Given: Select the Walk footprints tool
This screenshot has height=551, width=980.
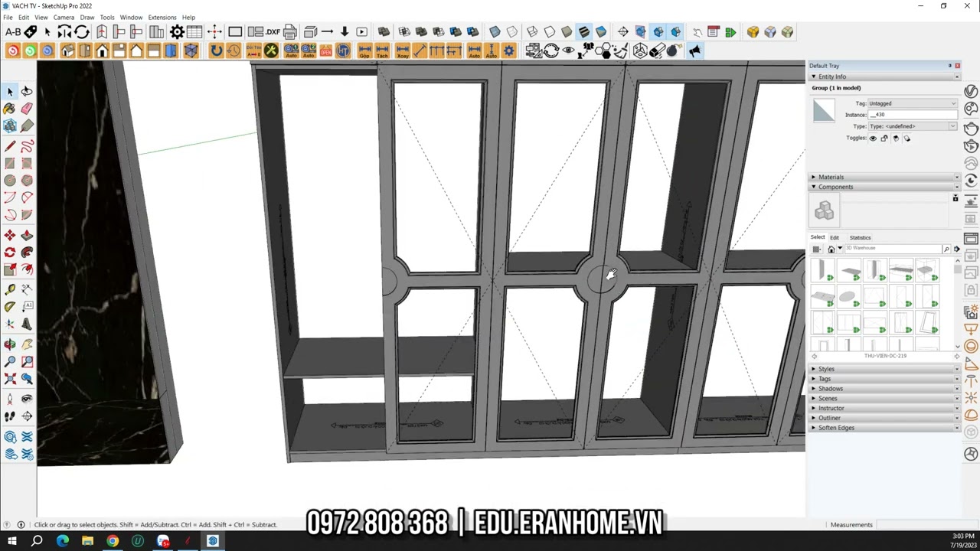Looking at the screenshot, I should click(10, 416).
